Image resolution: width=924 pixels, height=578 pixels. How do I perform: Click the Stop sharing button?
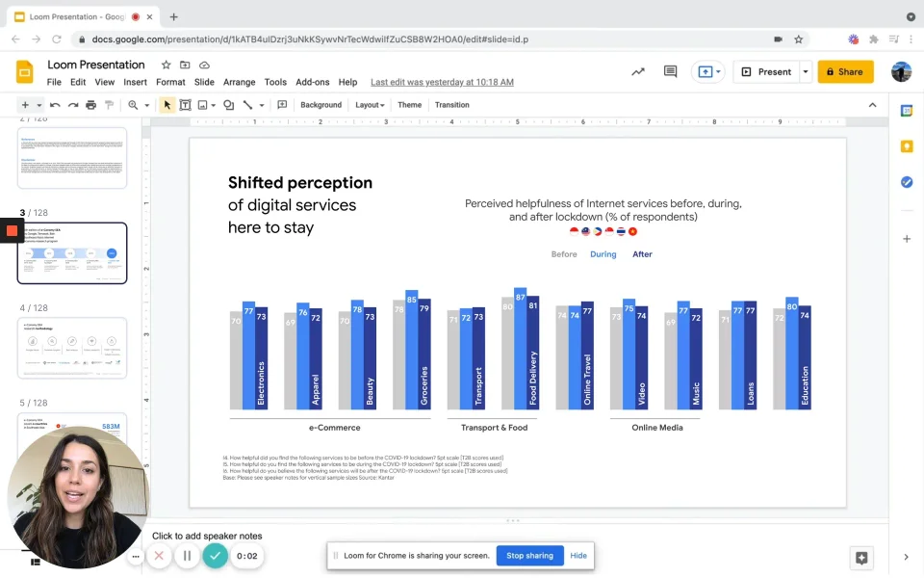coord(529,556)
